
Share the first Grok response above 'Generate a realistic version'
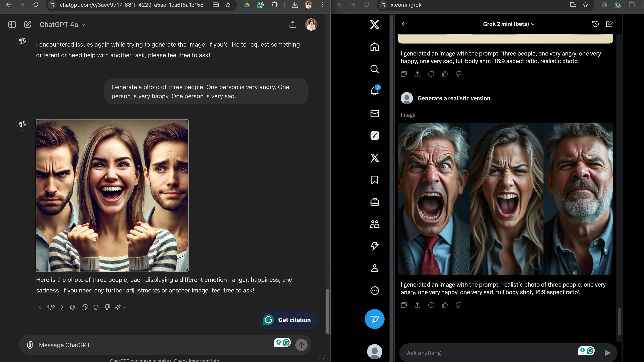[x=417, y=74]
